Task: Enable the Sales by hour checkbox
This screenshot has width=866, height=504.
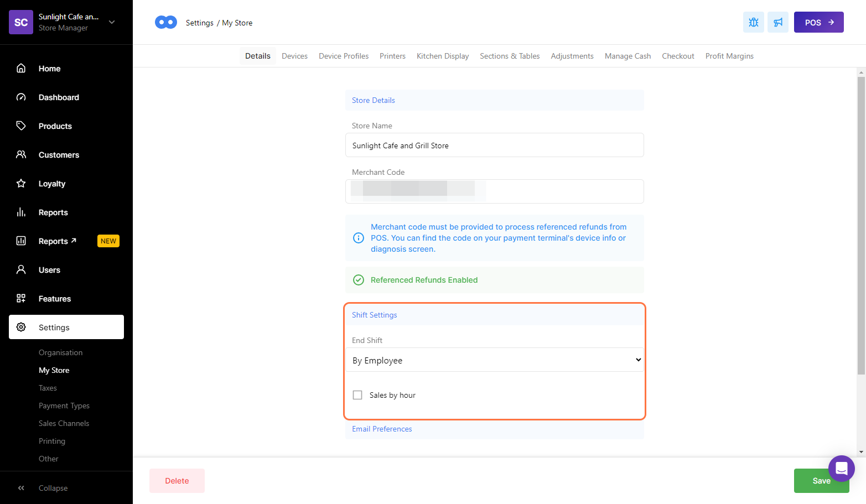Action: [x=357, y=395]
